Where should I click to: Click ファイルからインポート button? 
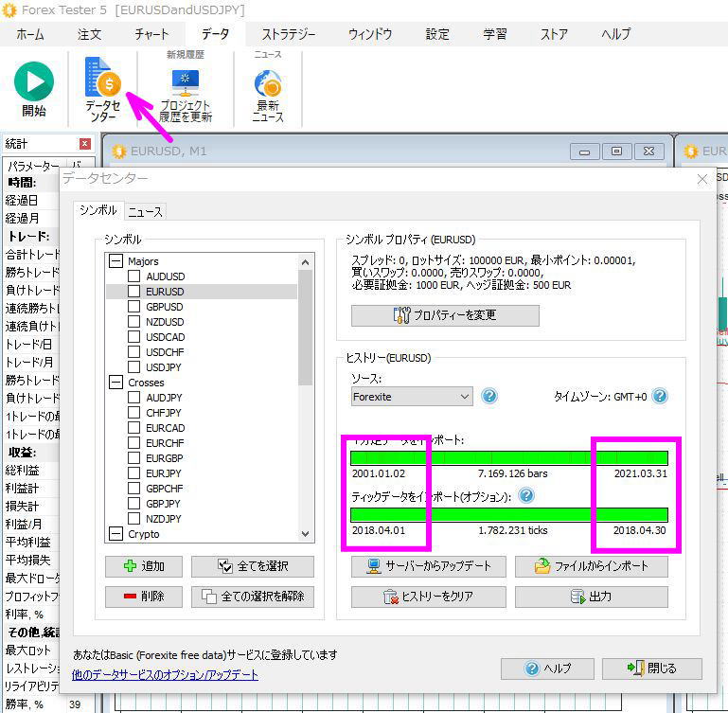591,566
